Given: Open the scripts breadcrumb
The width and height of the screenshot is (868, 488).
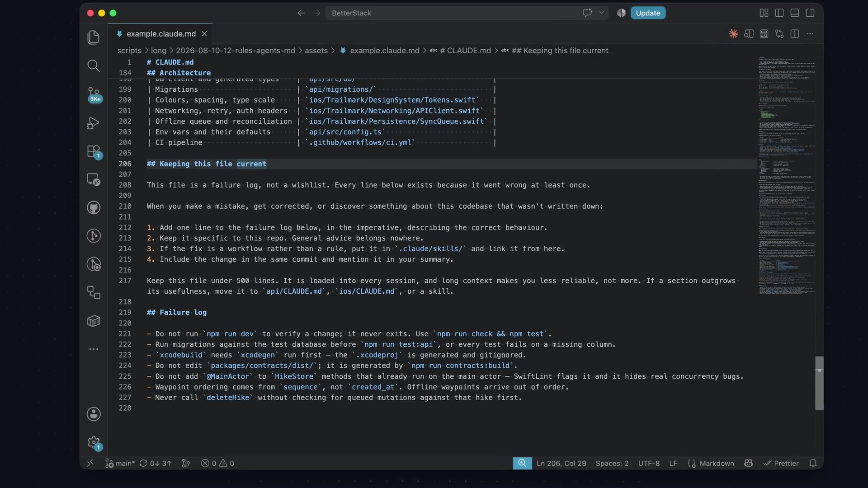Looking at the screenshot, I should (129, 51).
